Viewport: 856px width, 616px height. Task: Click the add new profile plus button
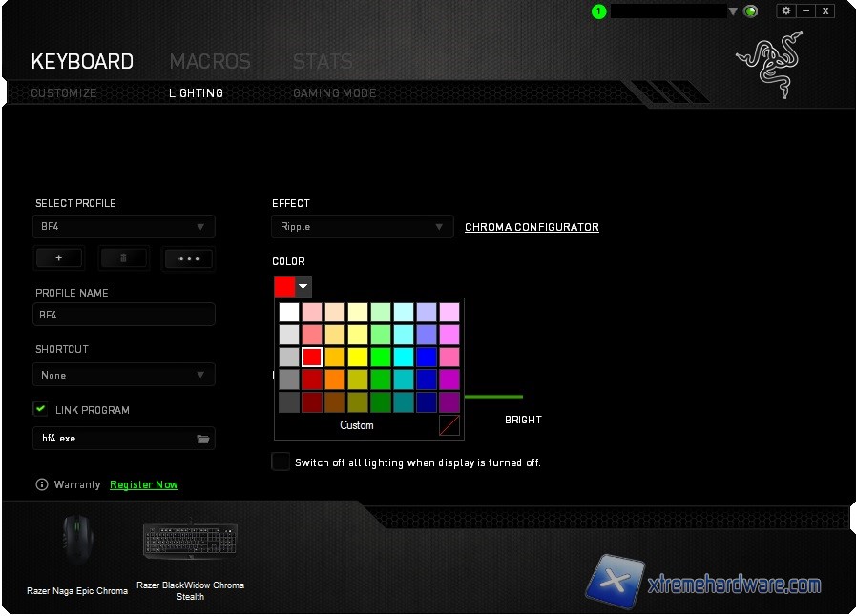click(x=59, y=258)
